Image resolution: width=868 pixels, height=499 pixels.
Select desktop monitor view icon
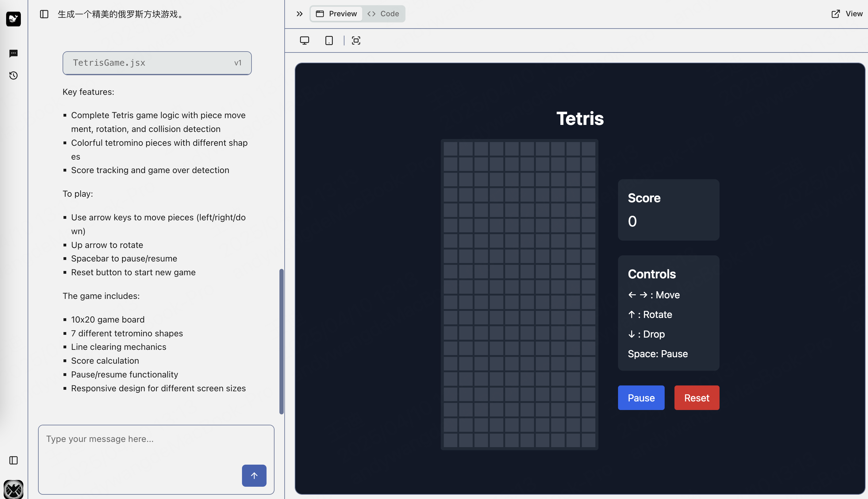[305, 41]
